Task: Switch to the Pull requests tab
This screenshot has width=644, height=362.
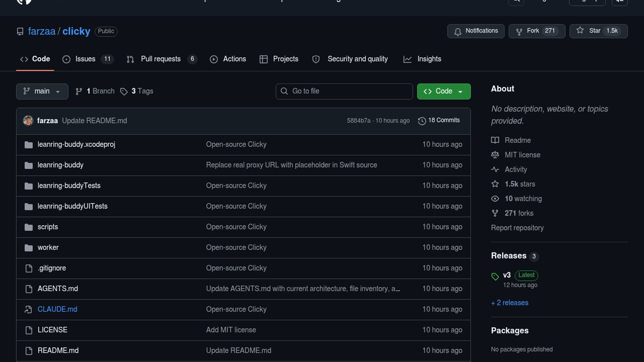Action: click(x=161, y=59)
